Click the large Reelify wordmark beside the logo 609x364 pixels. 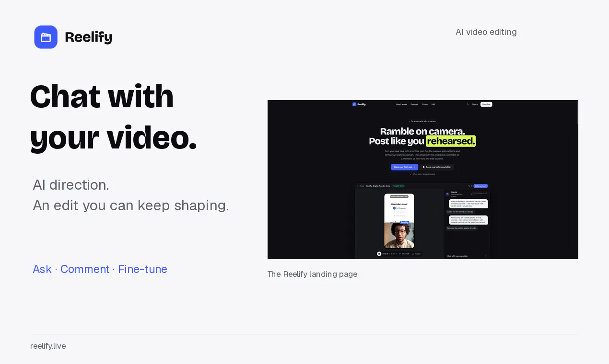pos(89,37)
